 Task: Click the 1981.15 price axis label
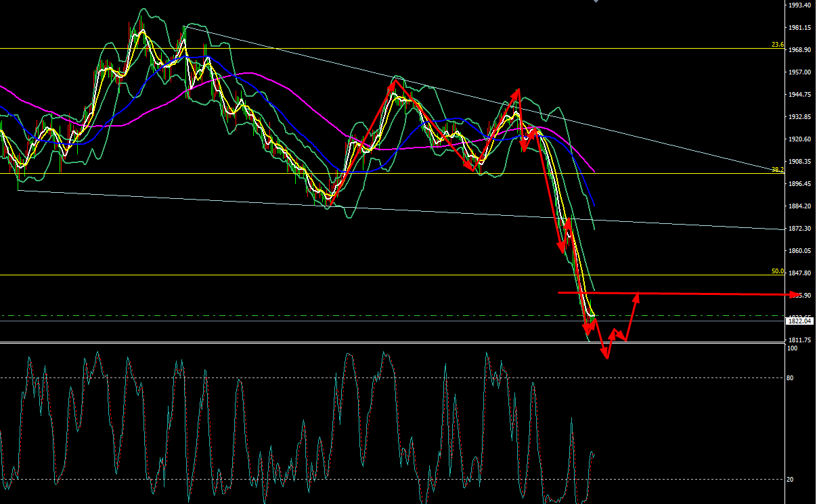coord(800,28)
